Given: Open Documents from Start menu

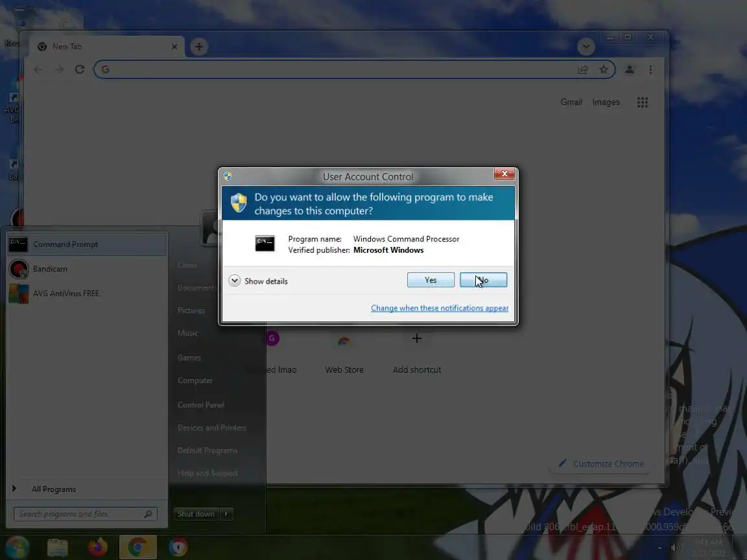Looking at the screenshot, I should (x=196, y=288).
